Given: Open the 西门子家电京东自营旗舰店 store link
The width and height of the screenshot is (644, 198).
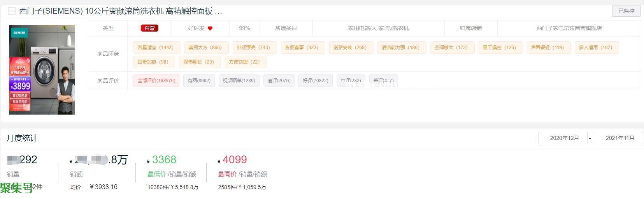Looking at the screenshot, I should [569, 28].
